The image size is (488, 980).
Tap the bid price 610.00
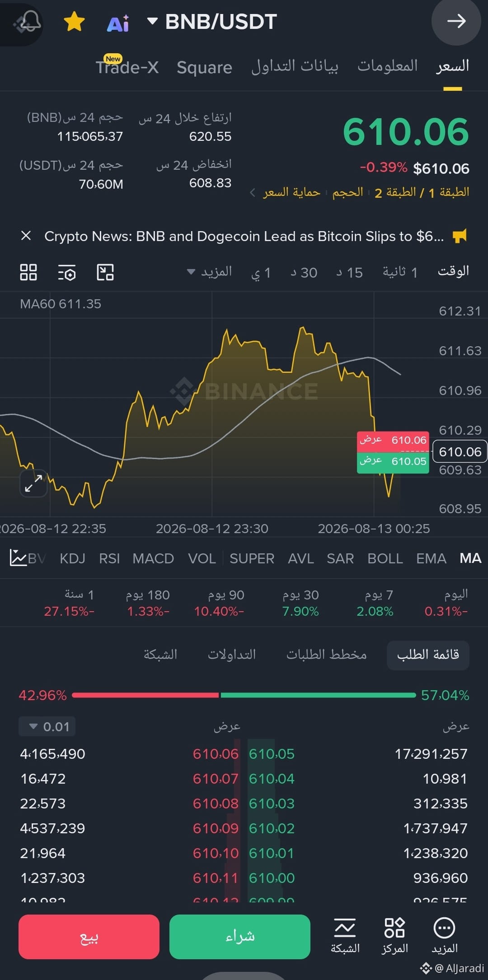(x=272, y=878)
